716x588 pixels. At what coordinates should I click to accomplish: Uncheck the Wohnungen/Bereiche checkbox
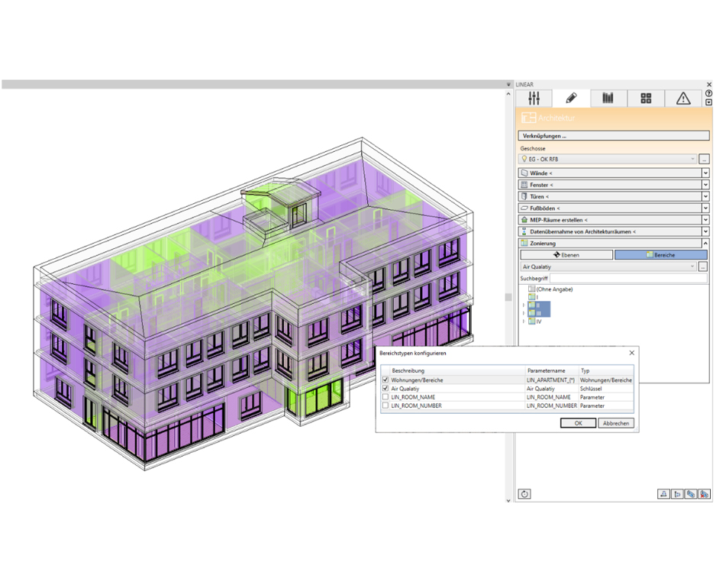tap(385, 380)
